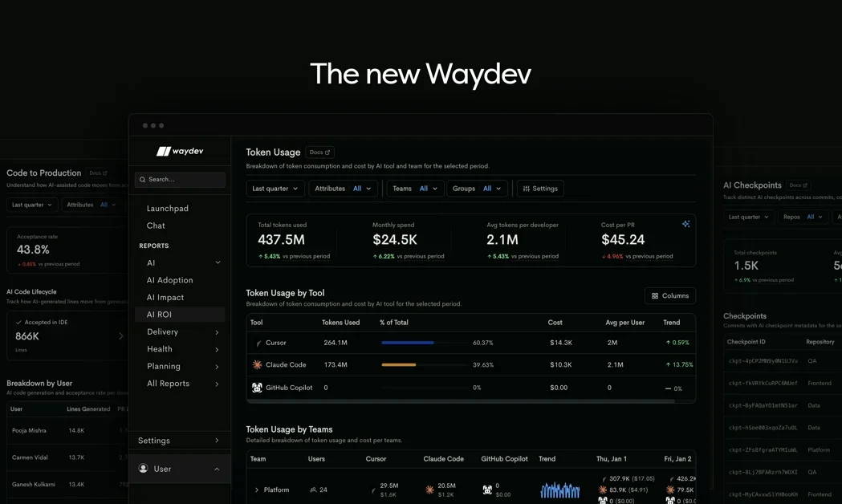The height and width of the screenshot is (504, 842).
Task: Click the Token Usage Docs button
Action: [319, 152]
